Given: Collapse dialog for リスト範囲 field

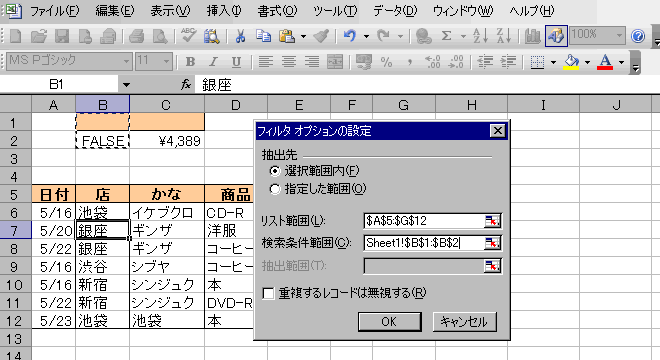Looking at the screenshot, I should click(492, 221).
